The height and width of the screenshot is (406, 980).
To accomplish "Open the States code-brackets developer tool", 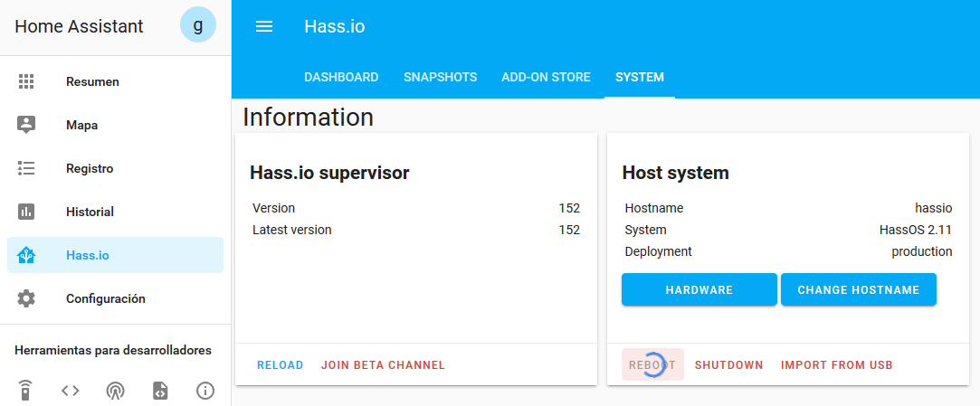I will click(70, 391).
